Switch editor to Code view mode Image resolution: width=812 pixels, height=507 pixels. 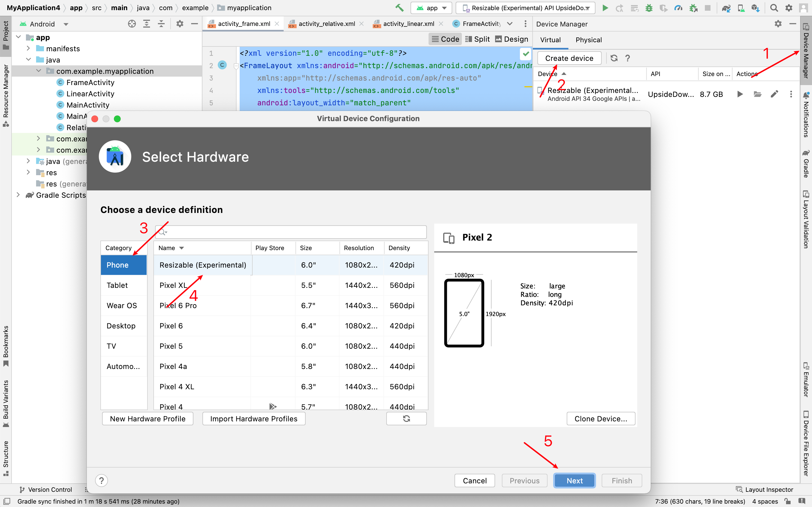(x=445, y=39)
